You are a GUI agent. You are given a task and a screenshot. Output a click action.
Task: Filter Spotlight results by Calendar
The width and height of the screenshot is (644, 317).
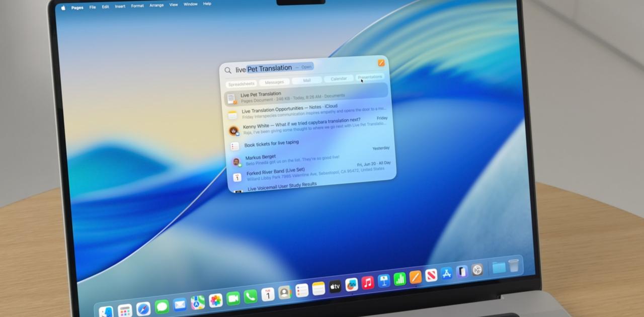click(x=339, y=78)
